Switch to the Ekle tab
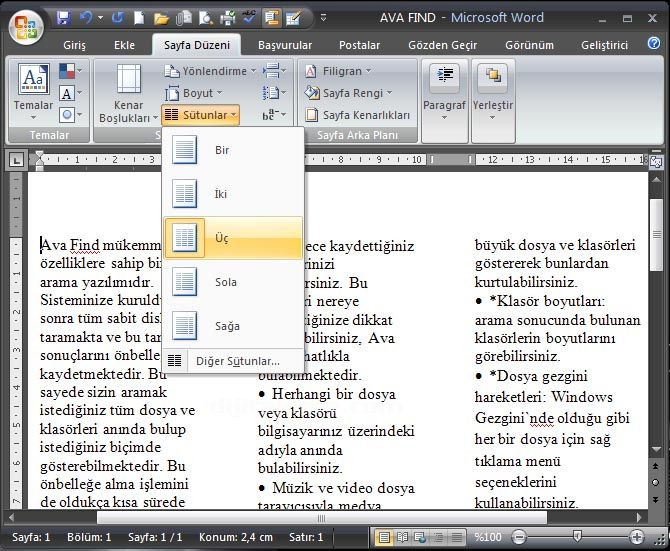This screenshot has height=551, width=670. pyautogui.click(x=124, y=45)
